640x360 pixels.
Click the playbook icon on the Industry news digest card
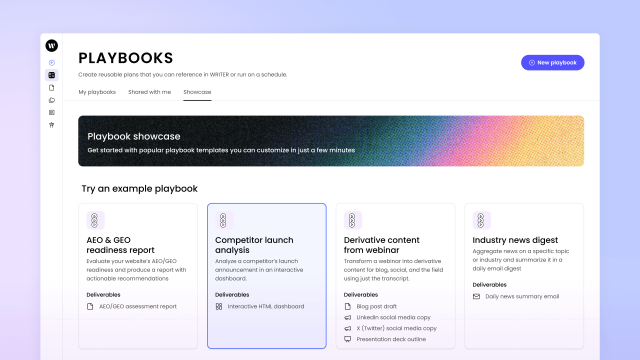pos(482,220)
